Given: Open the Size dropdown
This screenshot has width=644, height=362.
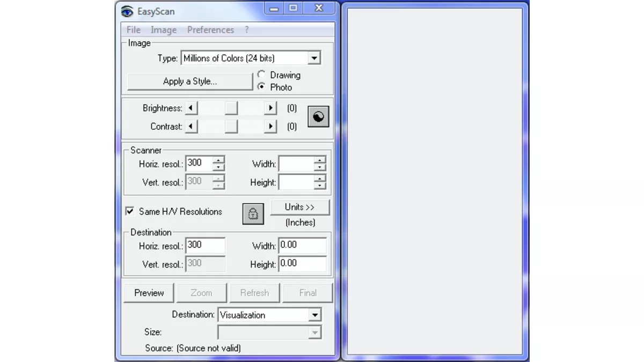Looking at the screenshot, I should pos(316,332).
